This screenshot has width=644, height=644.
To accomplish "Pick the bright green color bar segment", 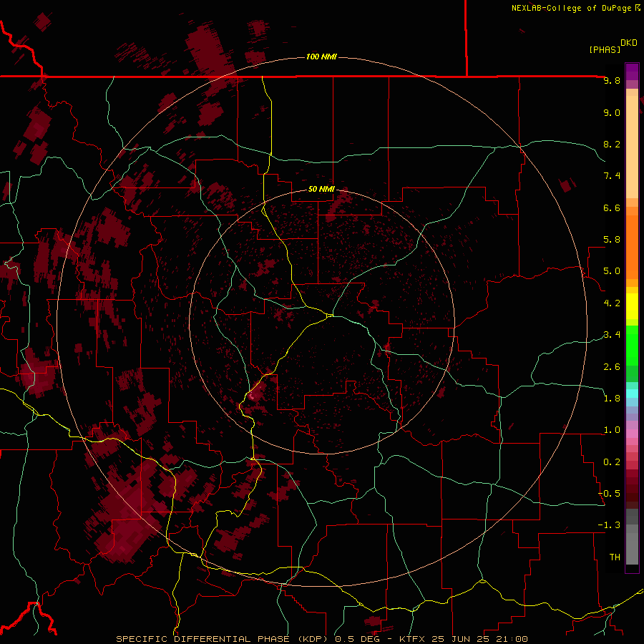I will [632, 346].
